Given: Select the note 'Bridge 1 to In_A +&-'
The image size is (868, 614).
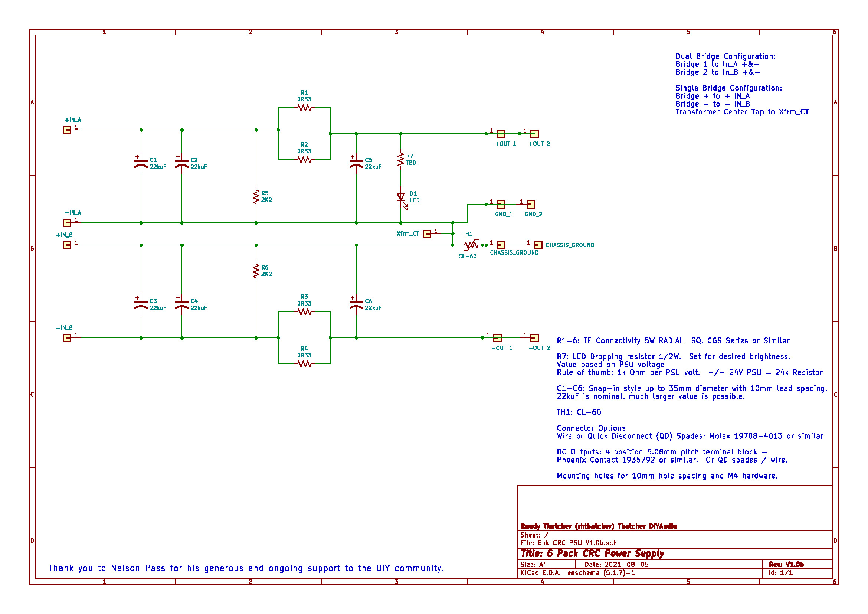Looking at the screenshot, I should [717, 64].
